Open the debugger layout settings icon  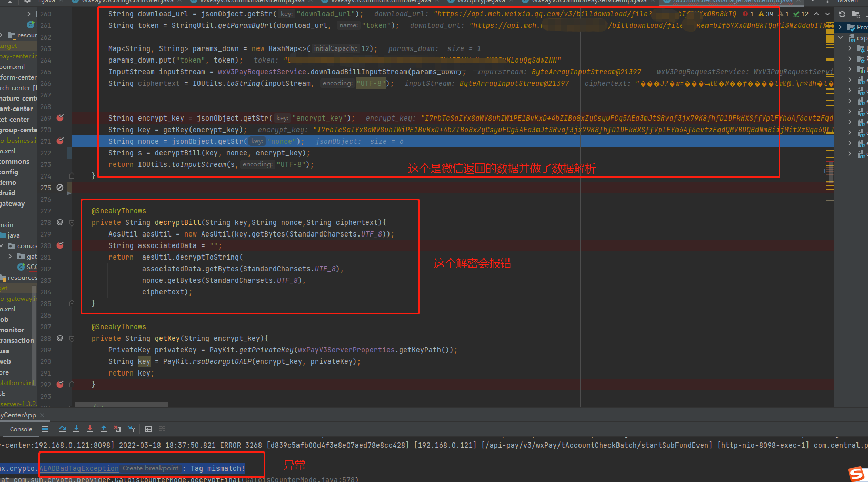[45, 429]
